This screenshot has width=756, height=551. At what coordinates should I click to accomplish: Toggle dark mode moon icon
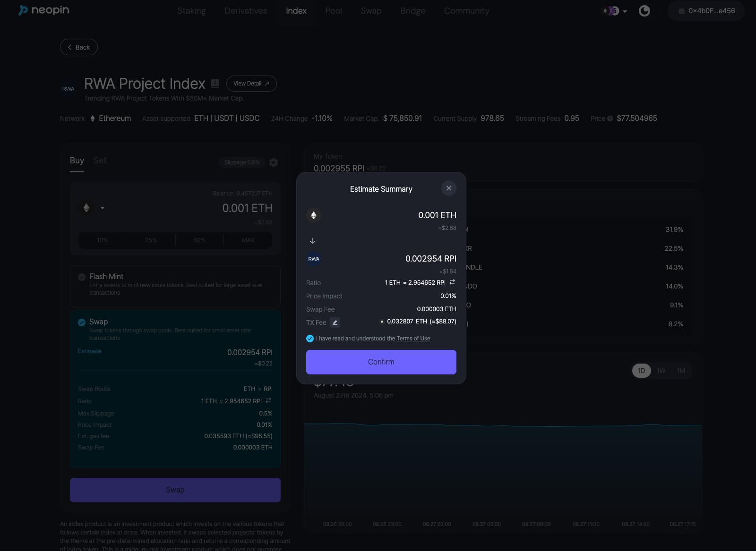pyautogui.click(x=644, y=11)
